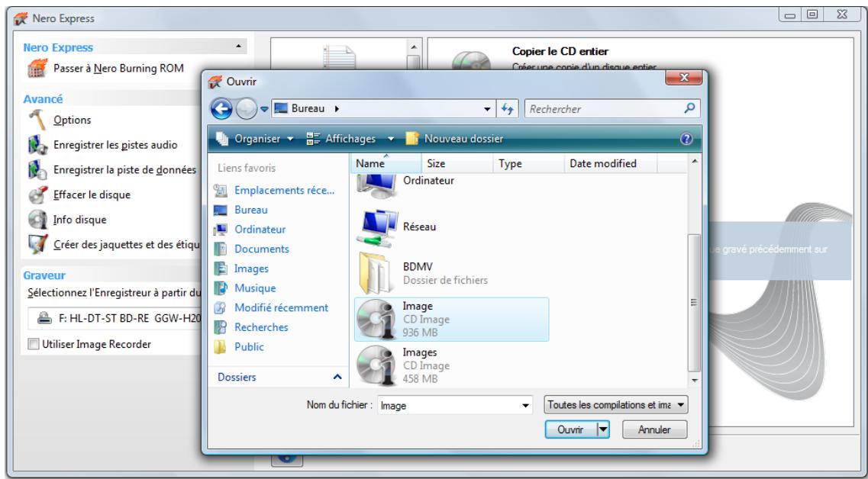This screenshot has height=479, width=868.
Task: Select Copier le CD entier option
Action: tap(560, 51)
